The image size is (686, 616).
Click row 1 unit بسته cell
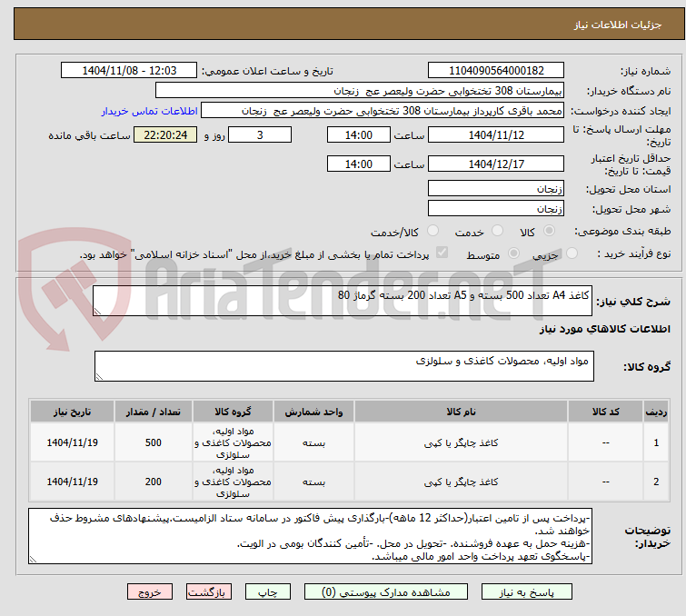(313, 442)
